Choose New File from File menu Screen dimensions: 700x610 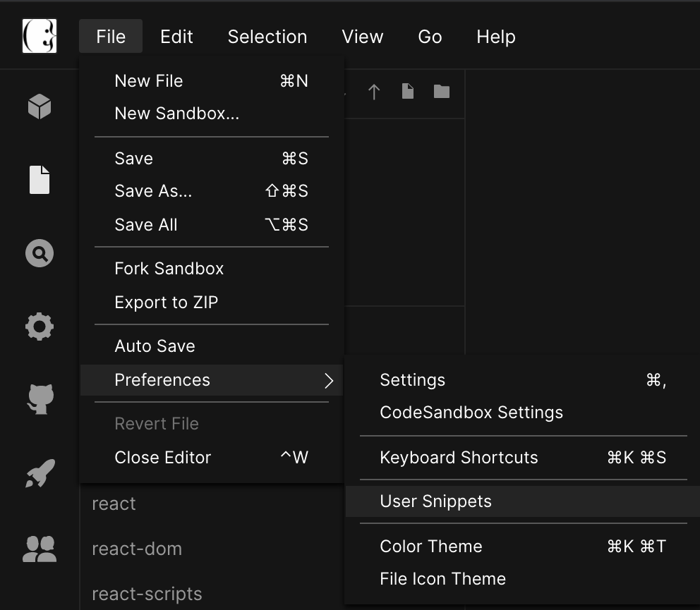tap(212, 81)
